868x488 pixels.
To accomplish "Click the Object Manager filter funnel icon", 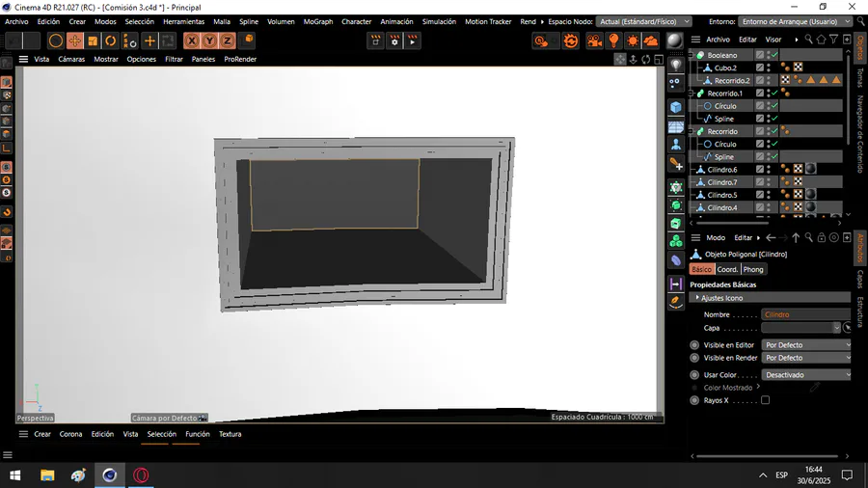I will tap(834, 40).
